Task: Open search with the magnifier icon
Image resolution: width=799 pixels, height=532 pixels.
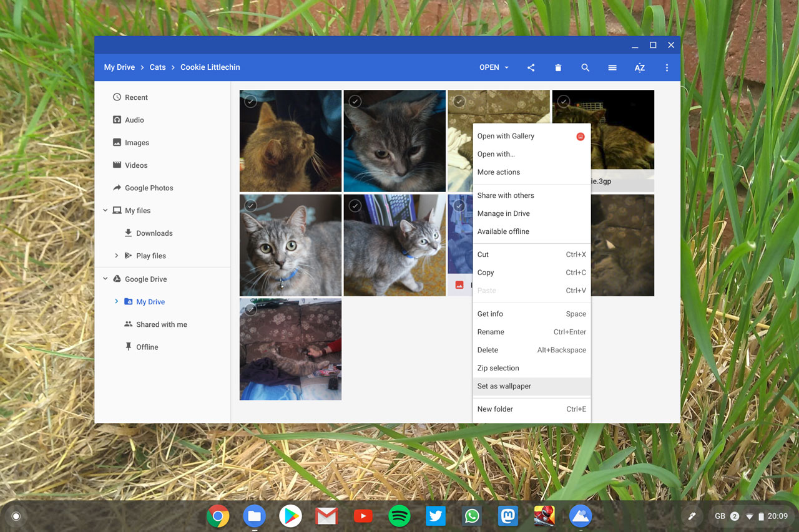Action: click(585, 67)
